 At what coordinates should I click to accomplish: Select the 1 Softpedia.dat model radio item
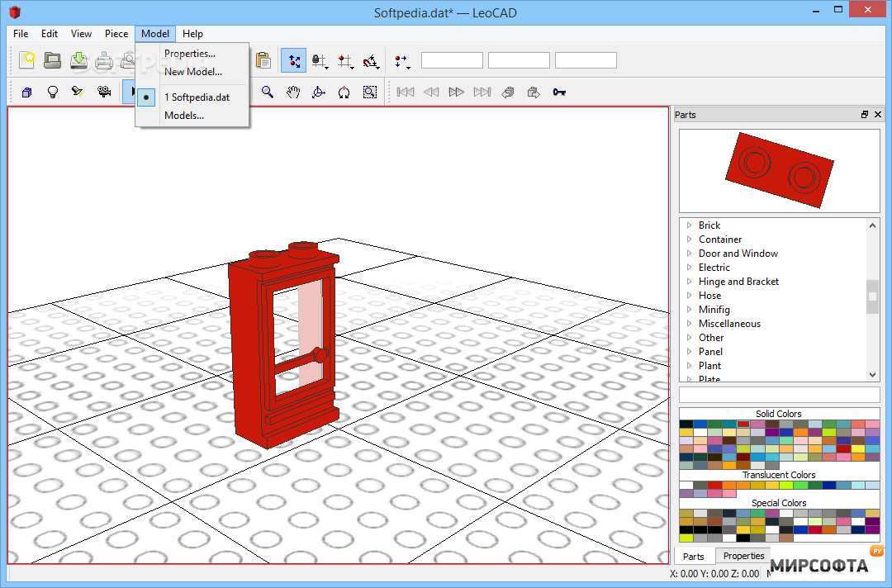197,97
